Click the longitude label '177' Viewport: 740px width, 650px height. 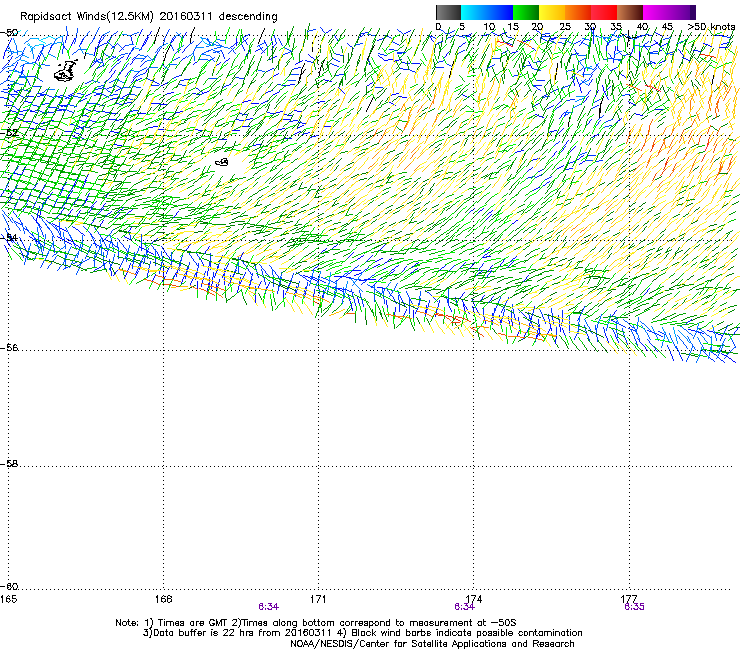(629, 599)
